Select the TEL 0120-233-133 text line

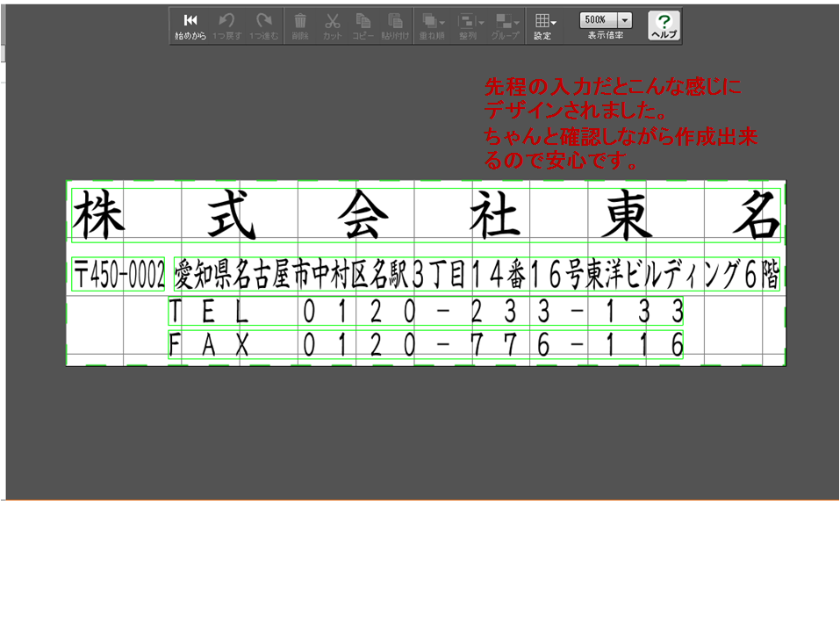point(426,311)
